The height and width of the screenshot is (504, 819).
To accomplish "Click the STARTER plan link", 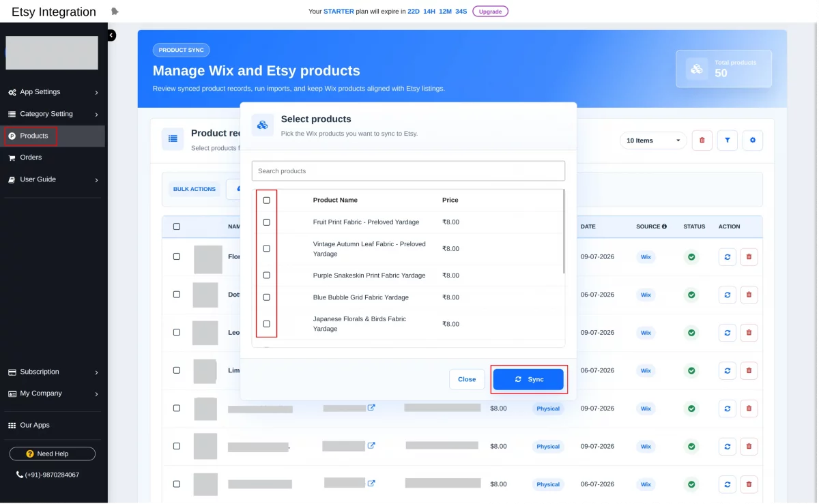I will click(x=339, y=12).
